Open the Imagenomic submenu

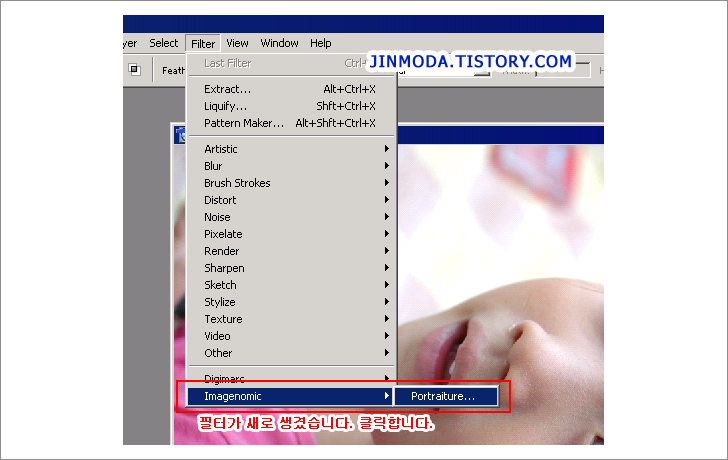[x=291, y=396]
